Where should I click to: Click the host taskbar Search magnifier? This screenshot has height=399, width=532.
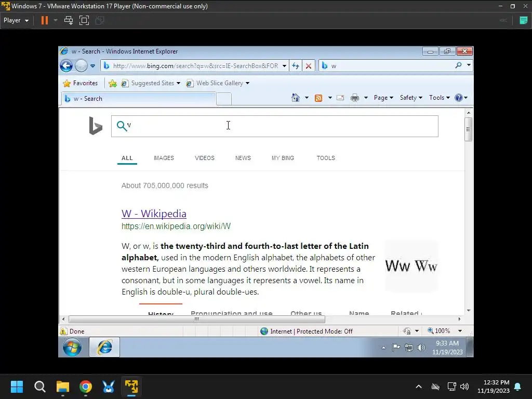point(39,387)
